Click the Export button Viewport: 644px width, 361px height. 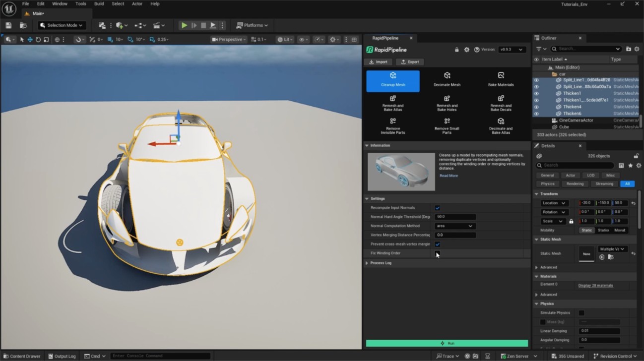click(410, 62)
